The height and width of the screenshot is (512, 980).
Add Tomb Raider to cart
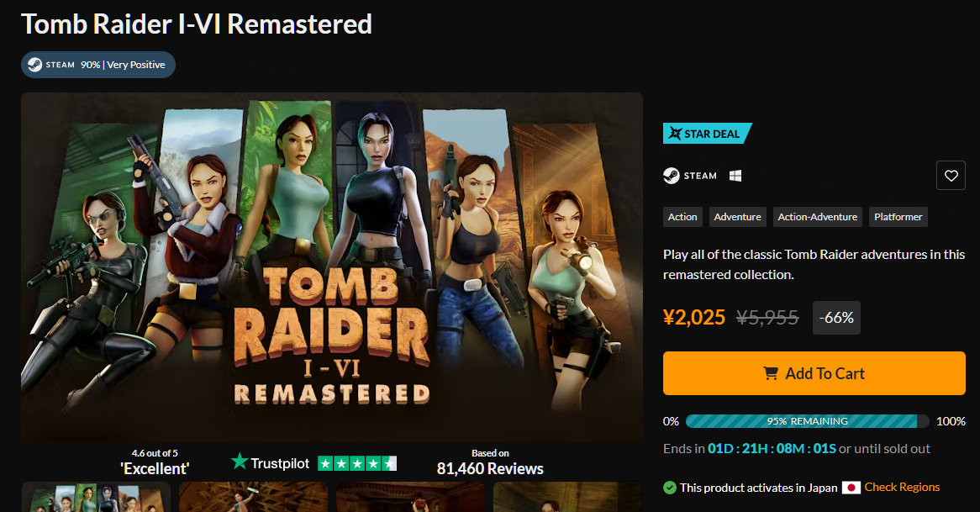click(814, 373)
